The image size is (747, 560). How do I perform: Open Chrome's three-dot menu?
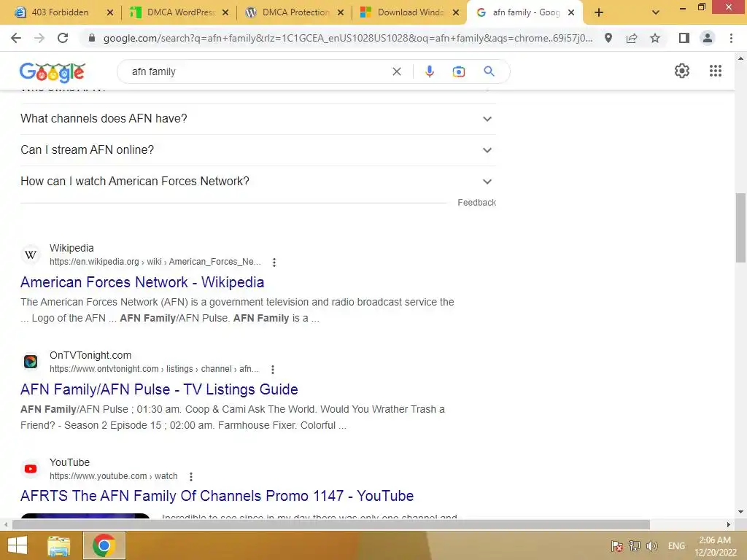pyautogui.click(x=731, y=38)
